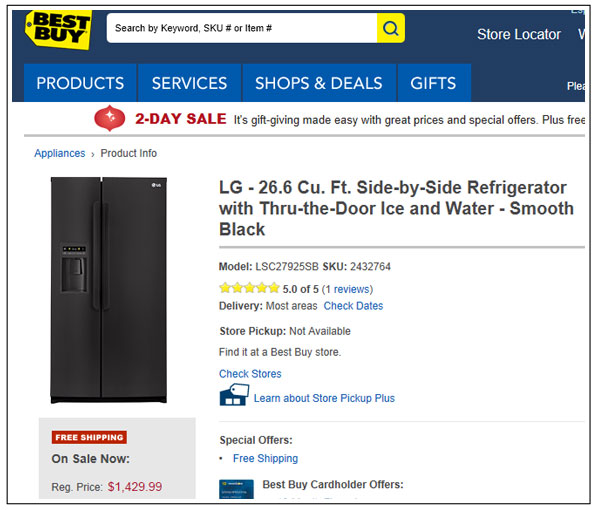Click the five-star rating icons
The height and width of the screenshot is (510, 600).
tap(249, 288)
